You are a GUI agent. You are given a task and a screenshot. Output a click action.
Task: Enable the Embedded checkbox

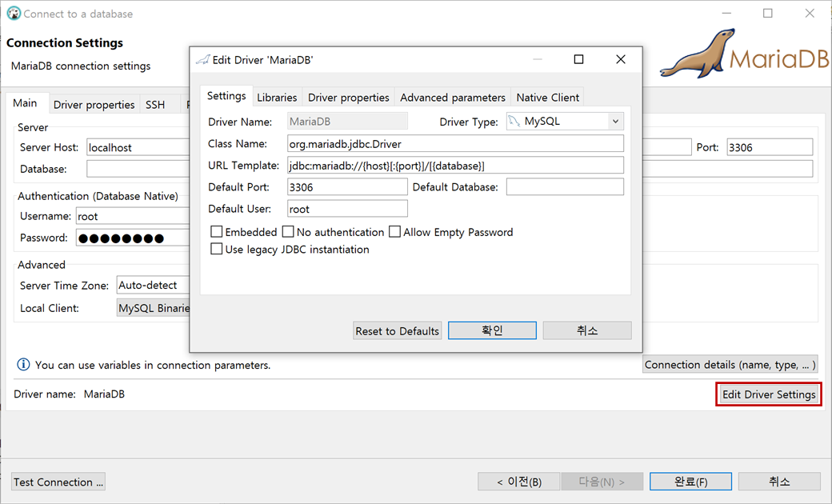point(217,232)
